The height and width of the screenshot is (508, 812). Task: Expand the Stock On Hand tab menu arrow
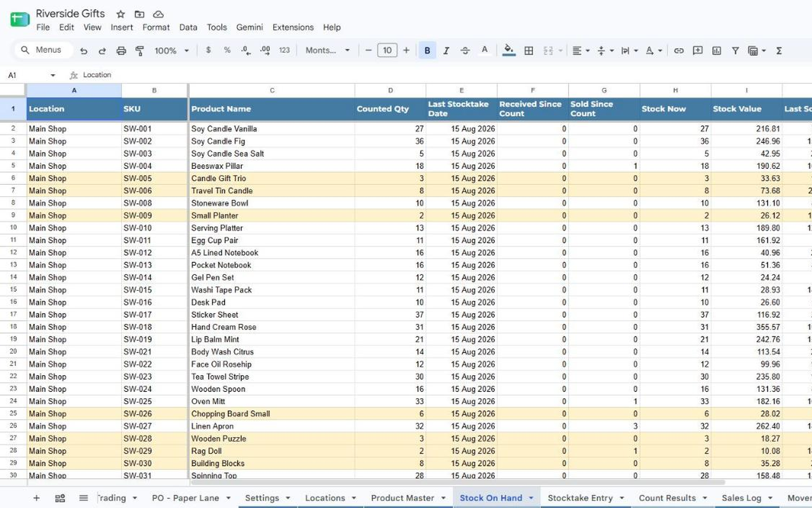[x=531, y=498]
